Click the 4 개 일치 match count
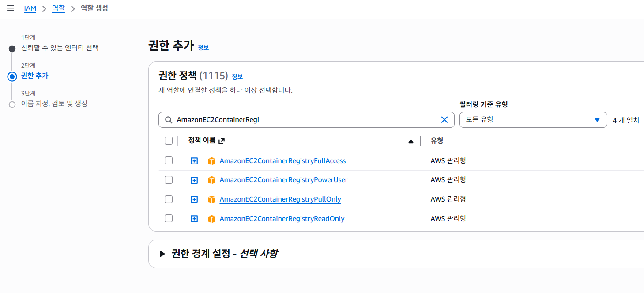This screenshot has width=644, height=293. pyautogui.click(x=626, y=120)
